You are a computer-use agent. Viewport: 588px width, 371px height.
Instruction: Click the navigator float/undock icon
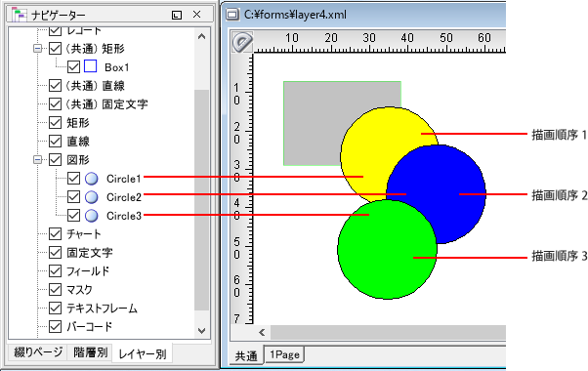coord(177,15)
